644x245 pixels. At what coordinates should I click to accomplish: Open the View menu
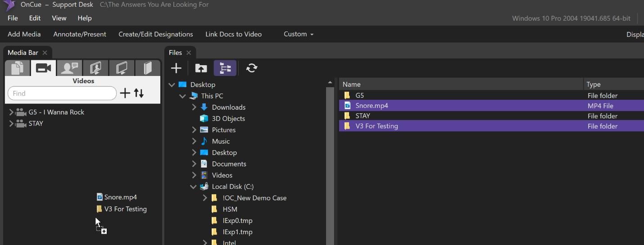59,18
